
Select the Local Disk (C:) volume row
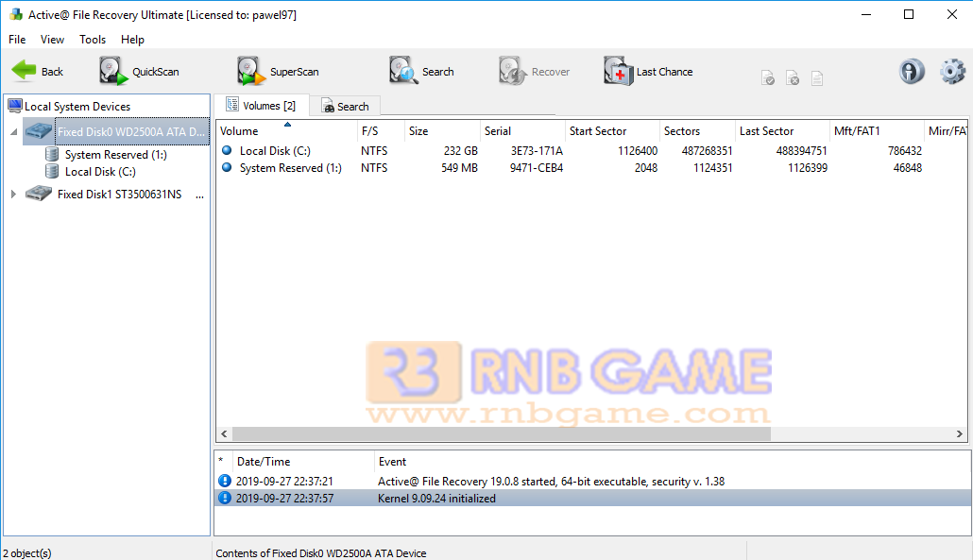click(x=590, y=151)
